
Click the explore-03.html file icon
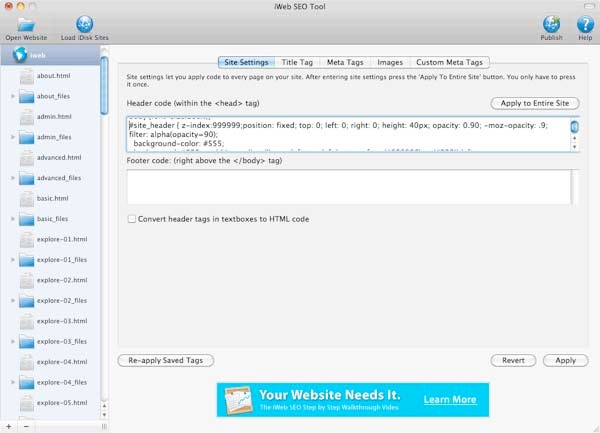(x=27, y=322)
